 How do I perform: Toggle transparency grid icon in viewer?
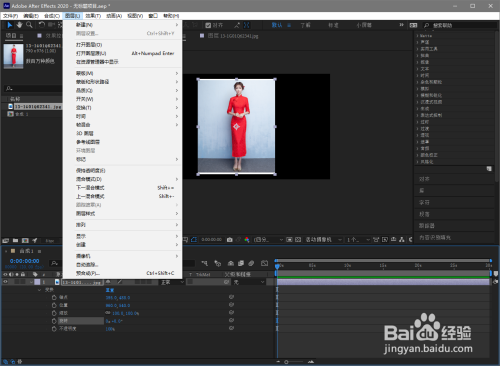coord(298,240)
